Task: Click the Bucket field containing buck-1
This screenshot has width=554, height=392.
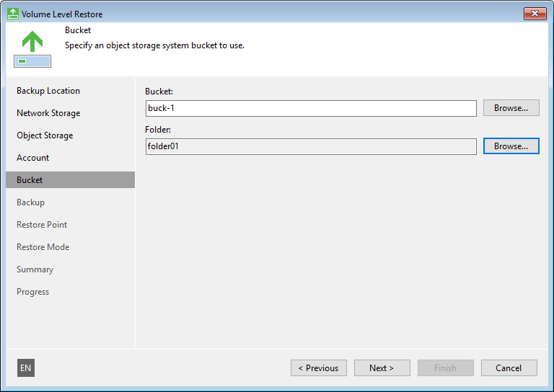Action: (x=311, y=108)
